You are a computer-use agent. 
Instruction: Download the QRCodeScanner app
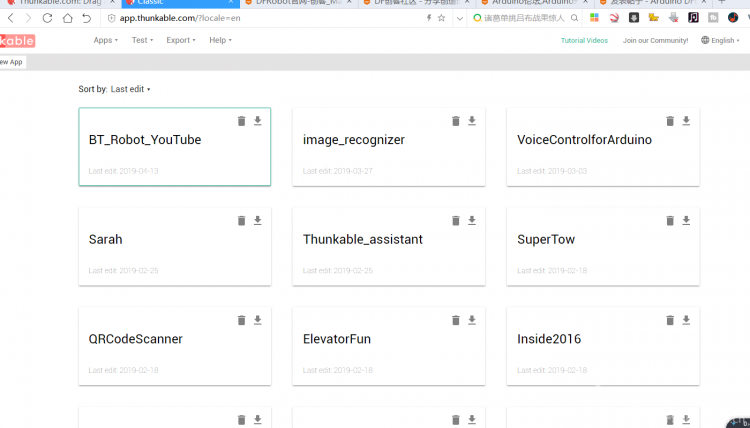click(258, 320)
